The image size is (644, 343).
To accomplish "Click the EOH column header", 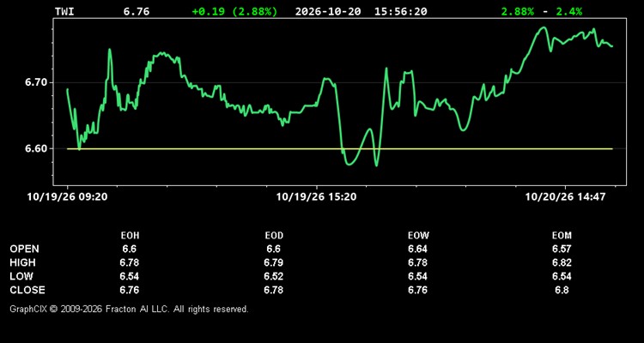I will (x=132, y=236).
